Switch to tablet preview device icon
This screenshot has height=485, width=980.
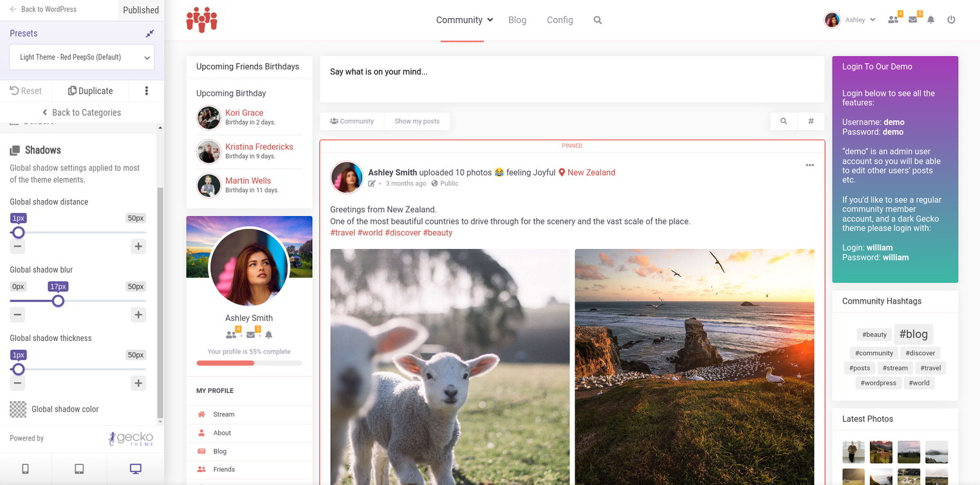point(79,469)
